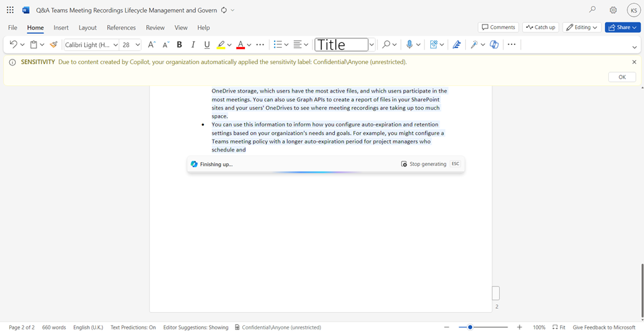
Task: Open the Editing mode dropdown
Action: pyautogui.click(x=582, y=27)
